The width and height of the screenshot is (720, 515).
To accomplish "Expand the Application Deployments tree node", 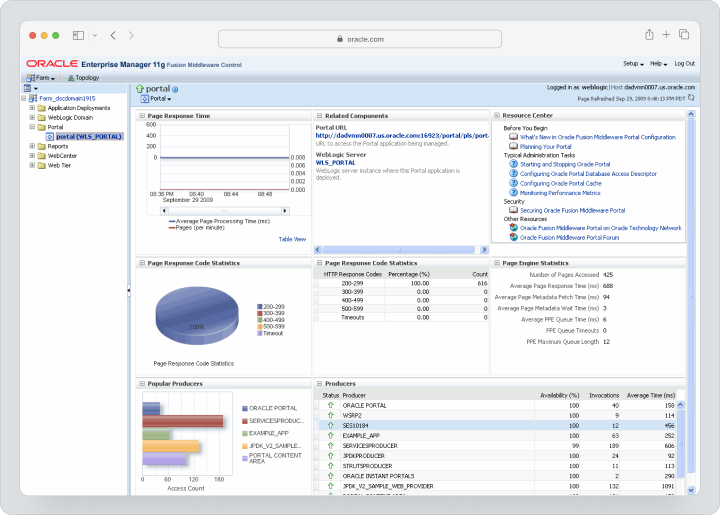I will 32,108.
